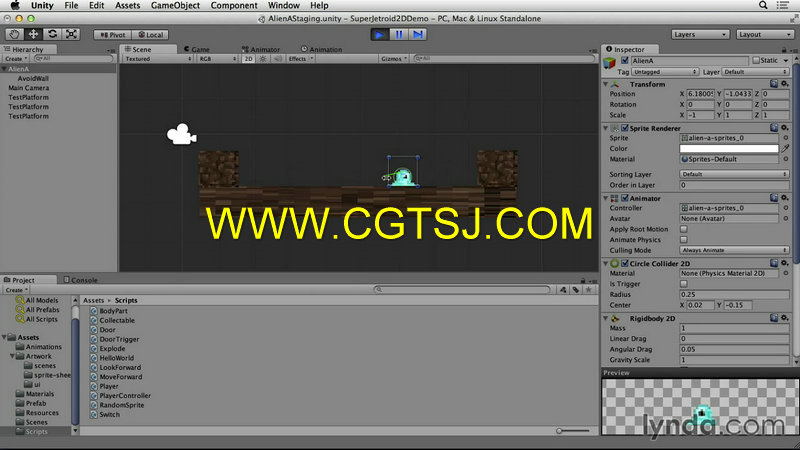Open the Effects dropdown in scene
This screenshot has width=800, height=450.
point(301,59)
